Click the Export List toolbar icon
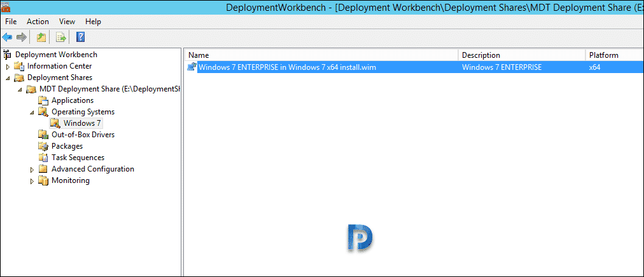This screenshot has height=277, width=644. click(61, 37)
